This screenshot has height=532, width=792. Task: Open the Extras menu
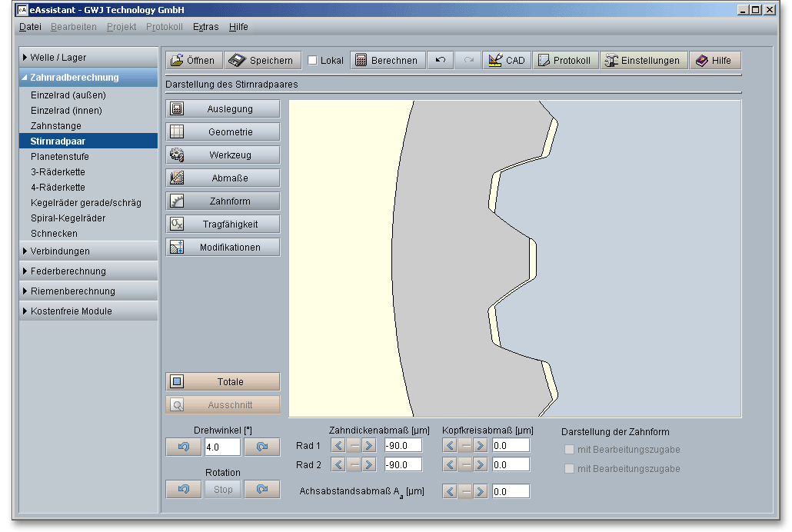[x=205, y=27]
